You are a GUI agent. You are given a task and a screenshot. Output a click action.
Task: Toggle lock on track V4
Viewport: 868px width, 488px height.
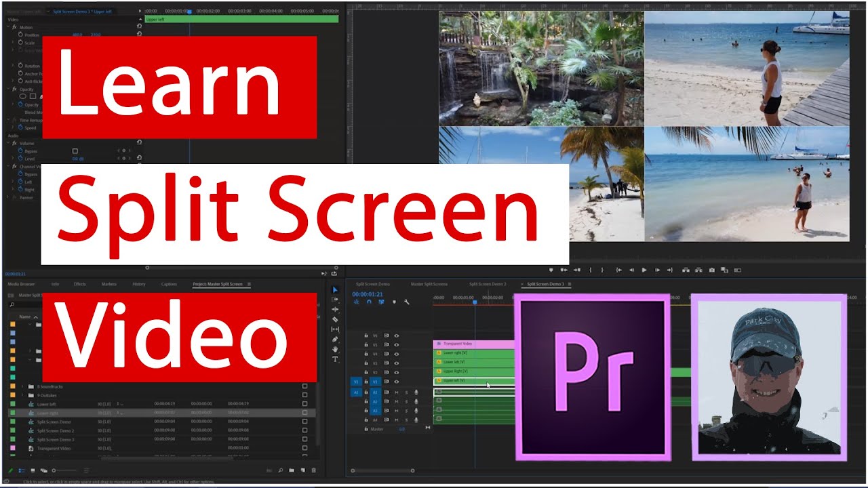click(x=366, y=354)
